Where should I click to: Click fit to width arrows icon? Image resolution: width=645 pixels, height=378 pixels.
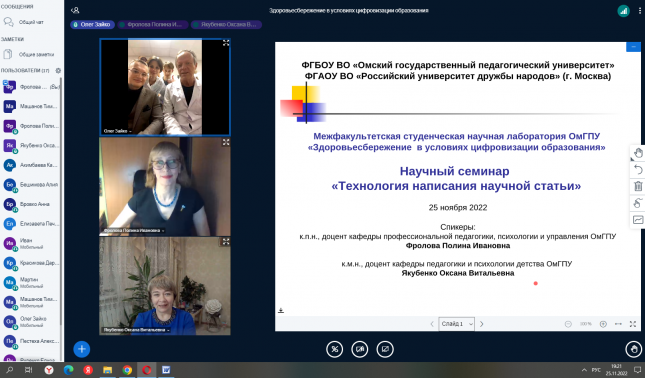click(618, 324)
